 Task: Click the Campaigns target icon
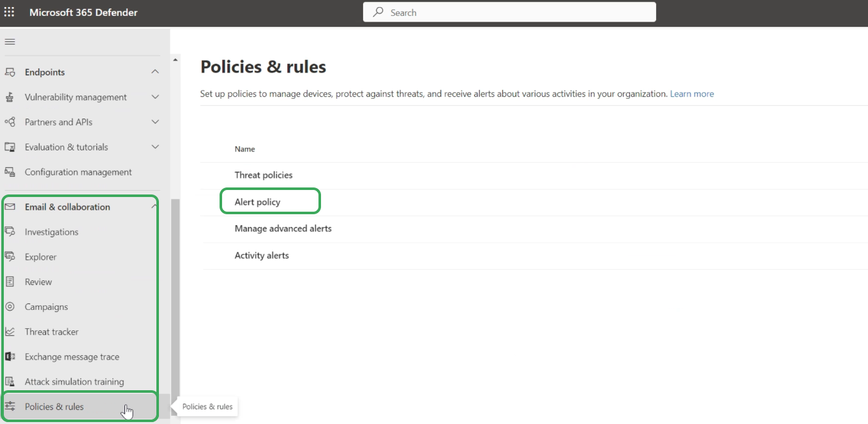(10, 307)
